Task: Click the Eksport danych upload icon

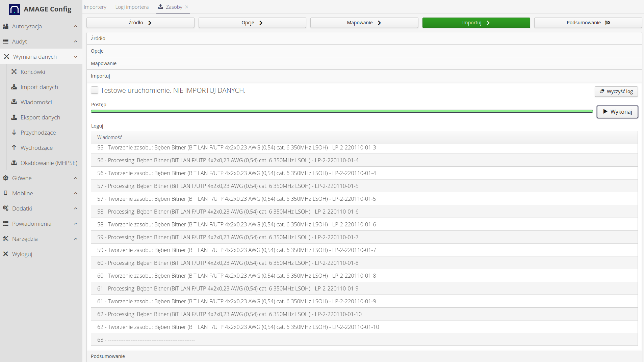Action: point(14,117)
